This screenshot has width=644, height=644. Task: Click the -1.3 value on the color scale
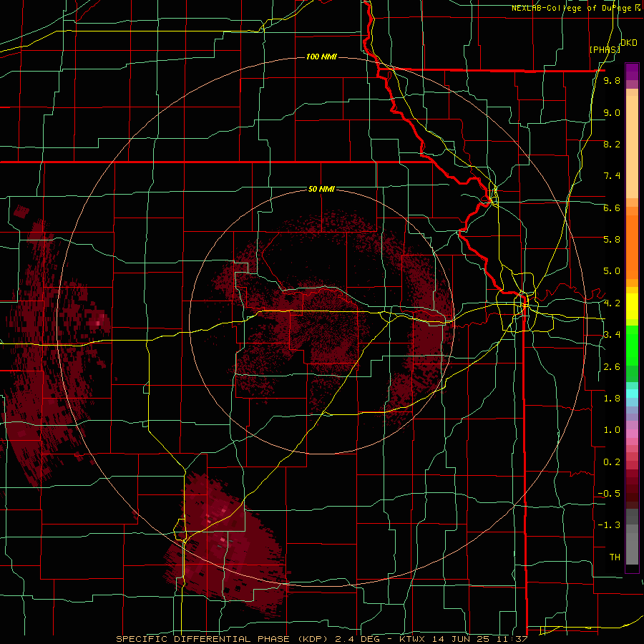[609, 525]
